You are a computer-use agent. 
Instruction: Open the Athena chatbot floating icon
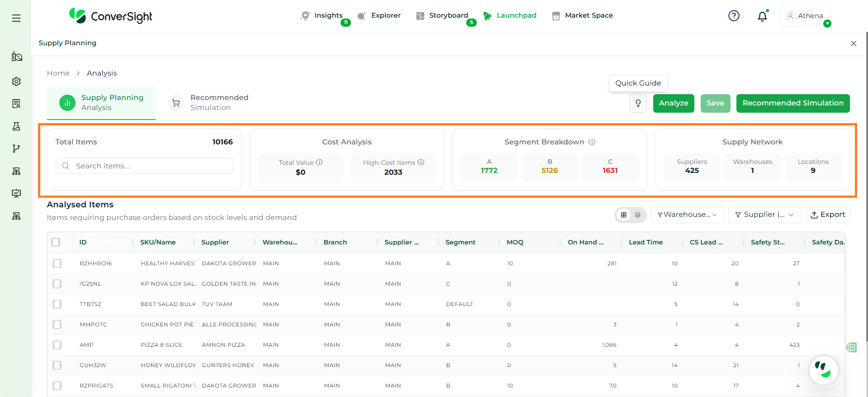pyautogui.click(x=823, y=369)
